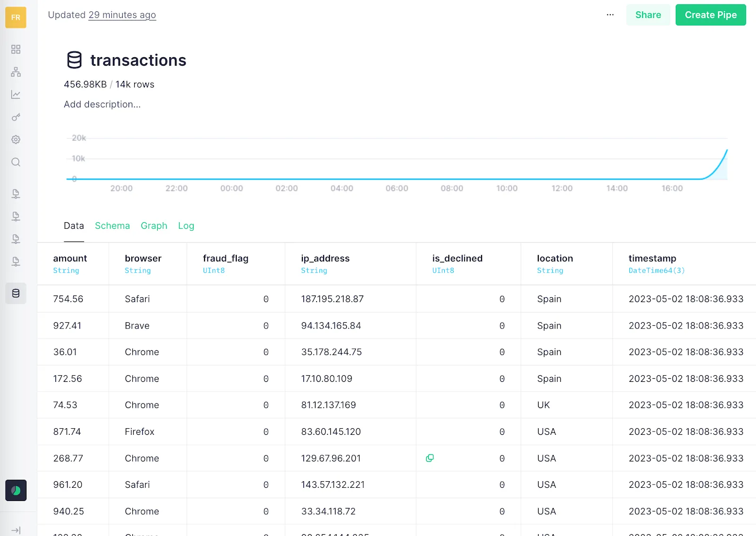View the Log tab
This screenshot has height=536, width=756.
(x=186, y=226)
